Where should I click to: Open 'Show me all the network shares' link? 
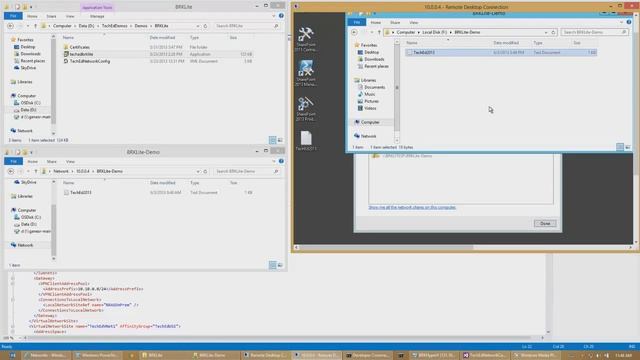[x=412, y=207]
